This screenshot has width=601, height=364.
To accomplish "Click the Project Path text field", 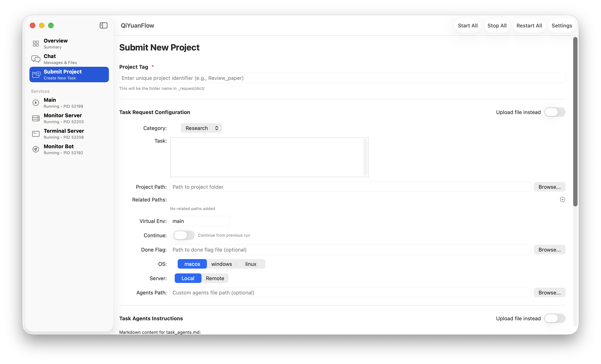I will pyautogui.click(x=350, y=187).
